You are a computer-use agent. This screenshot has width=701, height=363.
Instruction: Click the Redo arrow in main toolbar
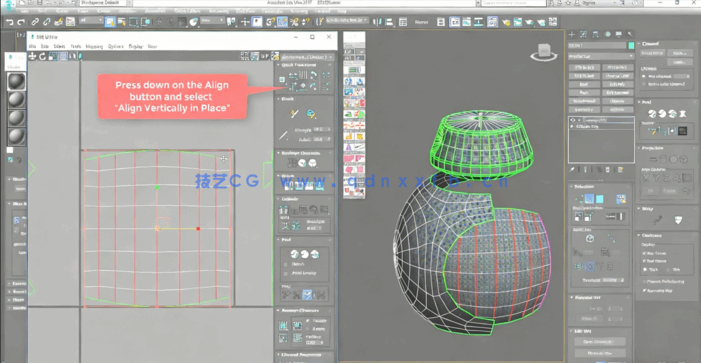(21, 22)
